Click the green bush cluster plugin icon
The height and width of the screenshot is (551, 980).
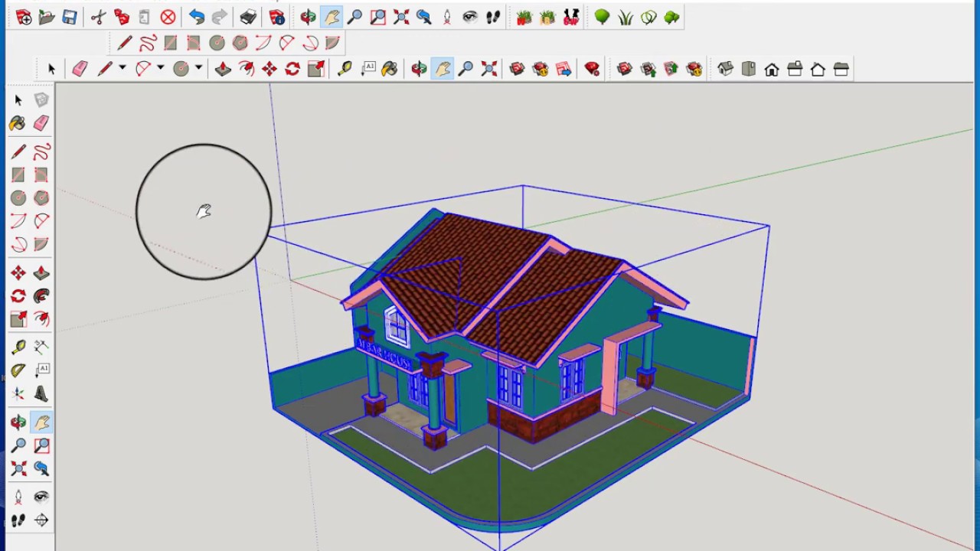coord(671,17)
